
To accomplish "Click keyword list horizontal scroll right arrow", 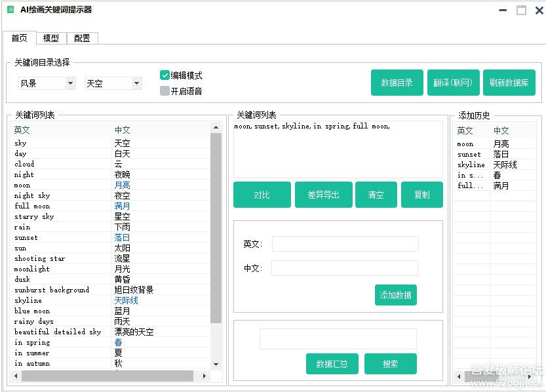I will pos(205,376).
